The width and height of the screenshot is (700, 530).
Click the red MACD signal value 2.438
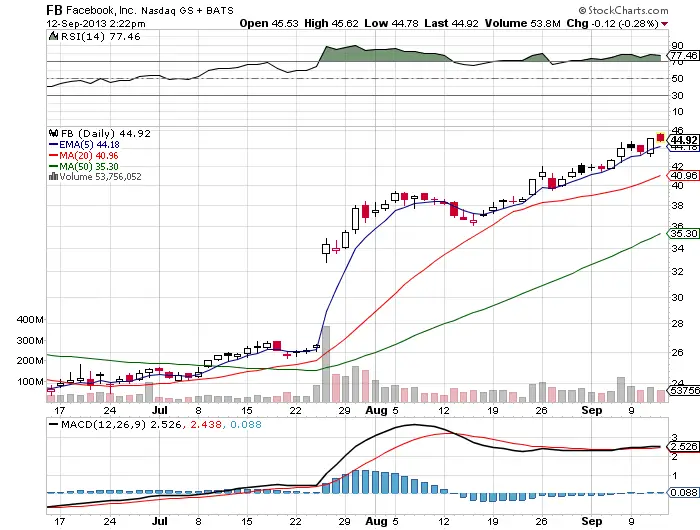206,424
